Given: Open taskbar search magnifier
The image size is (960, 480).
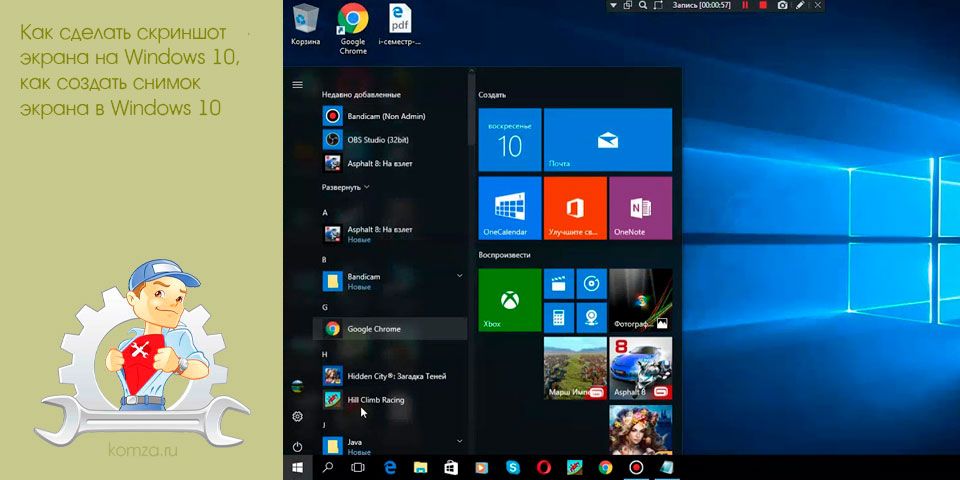Looking at the screenshot, I should pyautogui.click(x=328, y=468).
